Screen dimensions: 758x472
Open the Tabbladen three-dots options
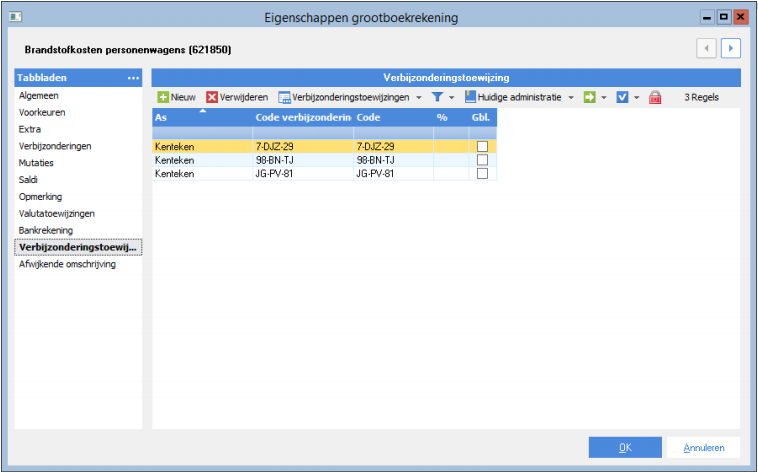pos(133,78)
